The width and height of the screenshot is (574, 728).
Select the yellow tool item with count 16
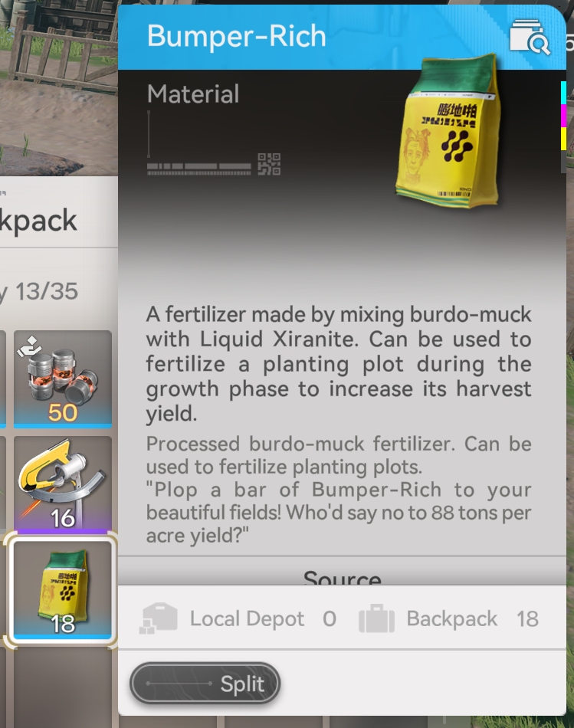coord(63,485)
